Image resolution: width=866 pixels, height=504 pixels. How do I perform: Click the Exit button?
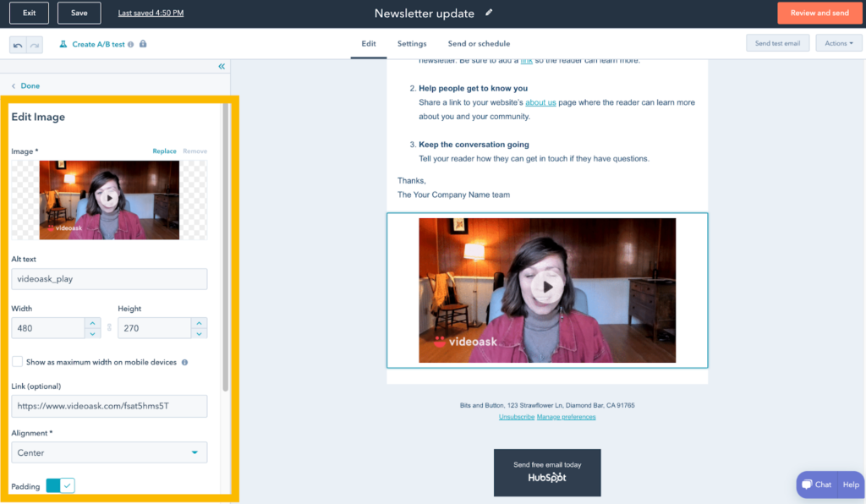[x=30, y=13]
